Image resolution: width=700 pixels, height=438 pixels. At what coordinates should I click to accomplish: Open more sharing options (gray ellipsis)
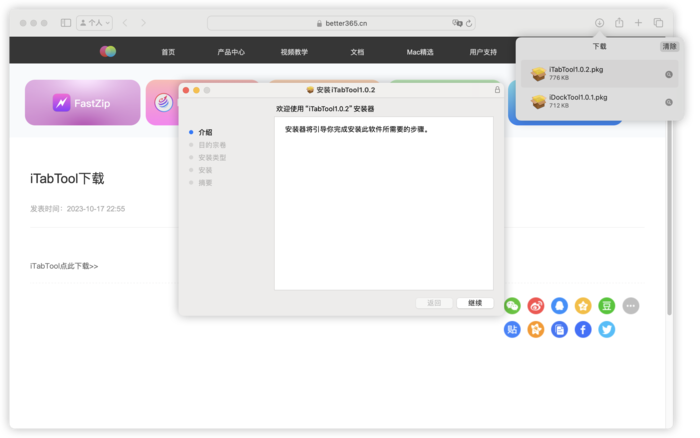630,306
